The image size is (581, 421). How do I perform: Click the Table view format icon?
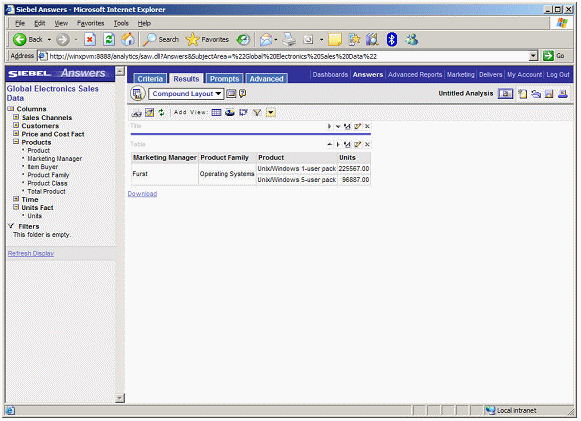point(347,144)
